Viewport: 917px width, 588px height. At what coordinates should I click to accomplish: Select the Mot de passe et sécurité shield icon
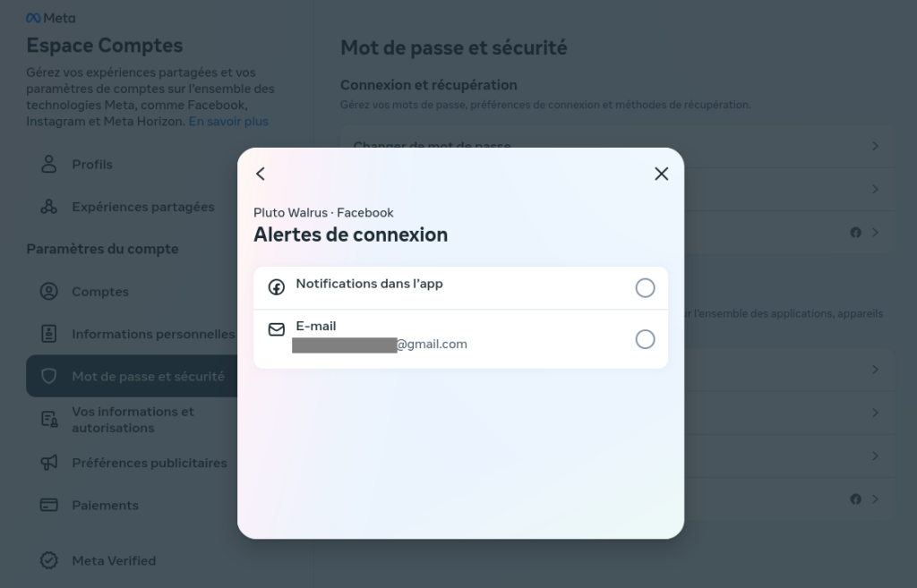point(48,376)
